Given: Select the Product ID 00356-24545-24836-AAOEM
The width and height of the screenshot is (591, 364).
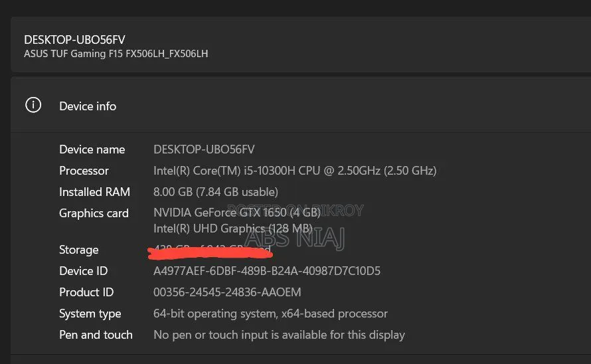Looking at the screenshot, I should pyautogui.click(x=227, y=292).
